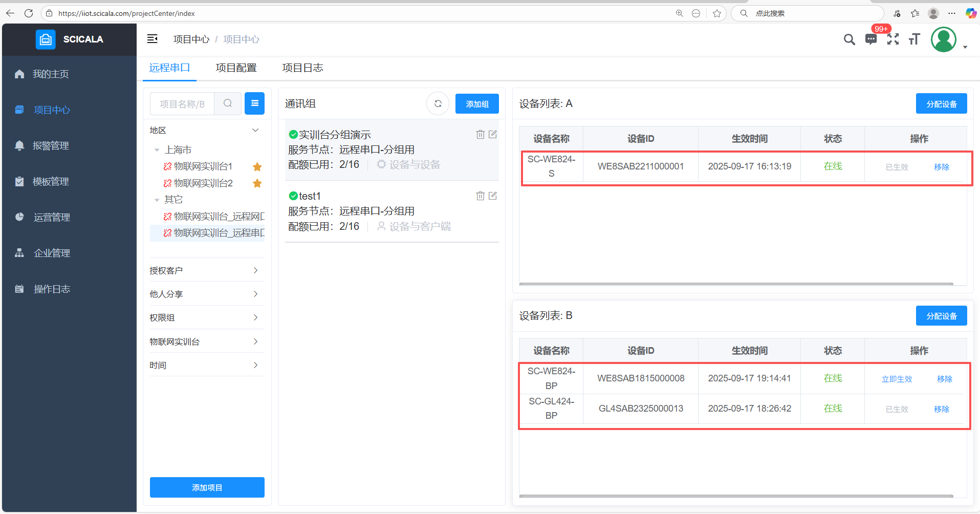The height and width of the screenshot is (514, 980).
Task: Delete the 实训台分组演示 group
Action: pos(480,135)
